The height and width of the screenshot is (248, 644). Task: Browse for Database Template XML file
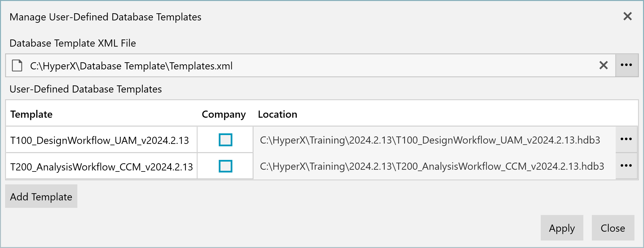(627, 65)
